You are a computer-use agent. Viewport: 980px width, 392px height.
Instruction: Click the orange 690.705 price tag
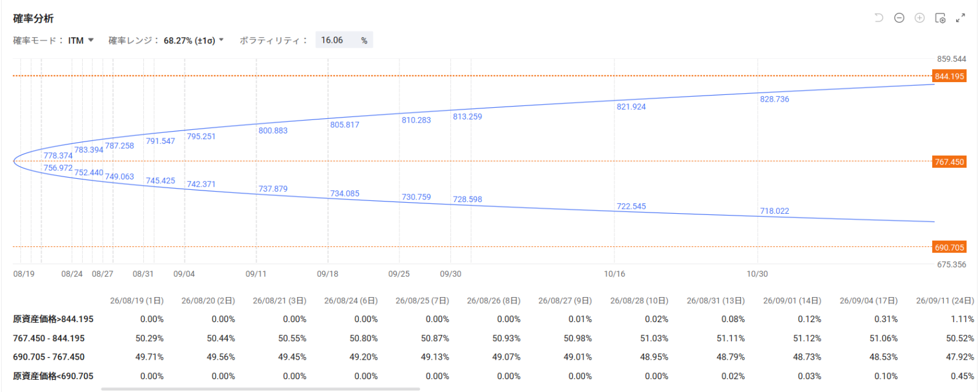[949, 247]
